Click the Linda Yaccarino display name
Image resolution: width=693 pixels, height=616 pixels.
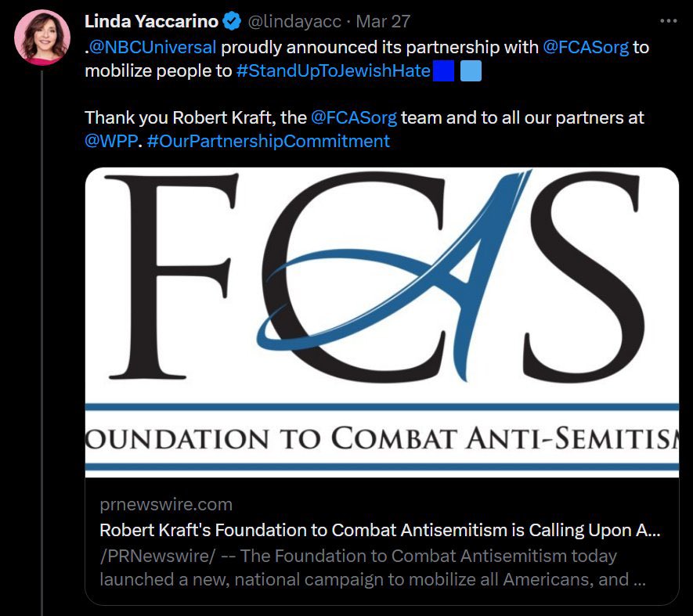[151, 22]
